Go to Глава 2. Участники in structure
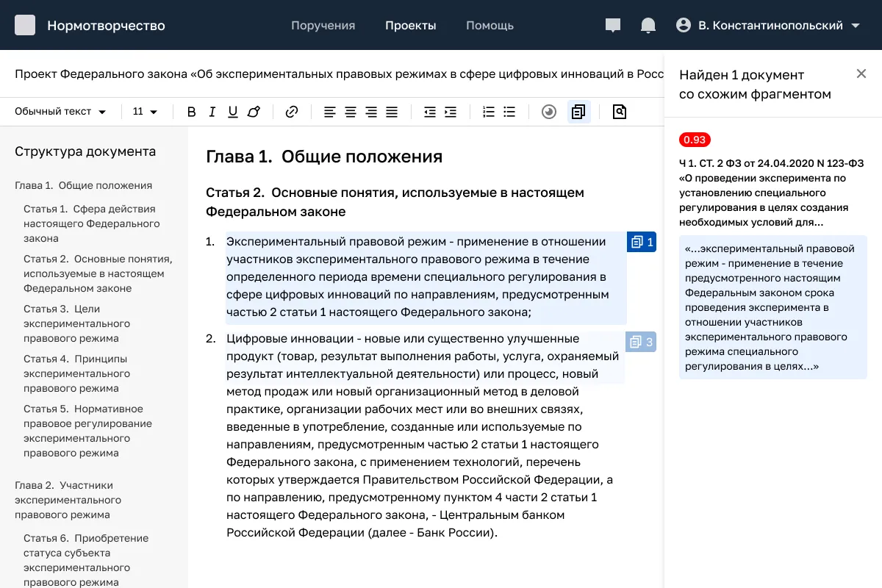The height and width of the screenshot is (588, 882). 68,500
